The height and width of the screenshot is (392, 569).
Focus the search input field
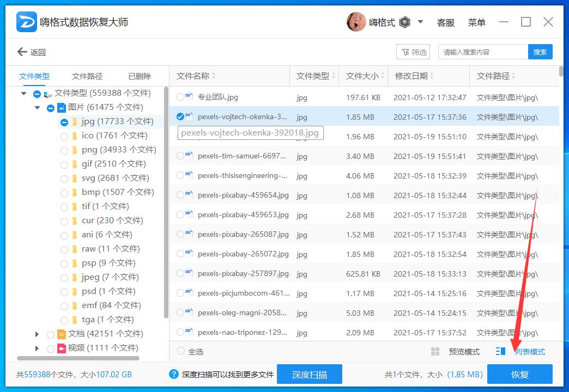pos(483,52)
